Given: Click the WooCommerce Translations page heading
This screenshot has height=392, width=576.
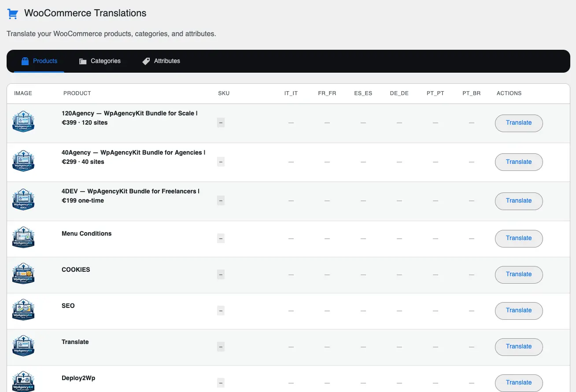Looking at the screenshot, I should (85, 13).
